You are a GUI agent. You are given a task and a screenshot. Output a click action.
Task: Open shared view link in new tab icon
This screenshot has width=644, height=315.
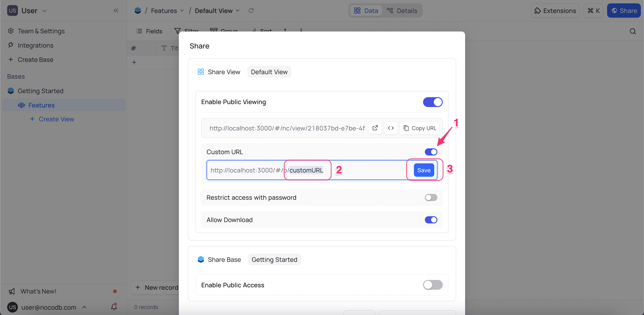pyautogui.click(x=375, y=128)
